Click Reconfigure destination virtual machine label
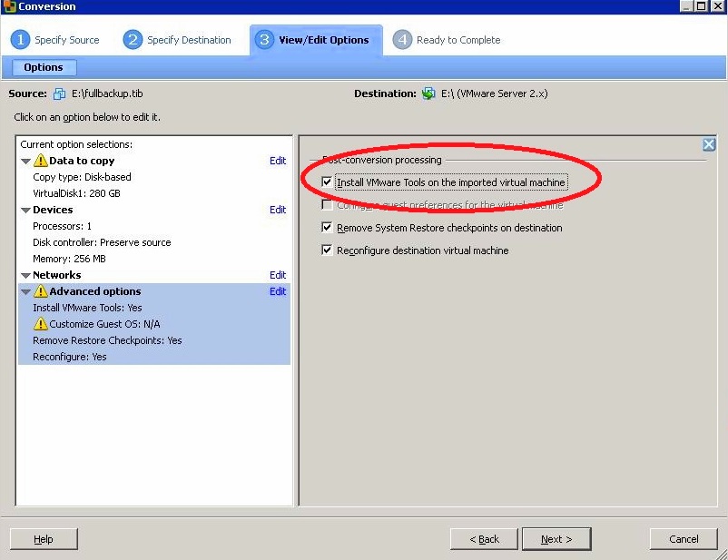Screen dimensions: 728x560 pyautogui.click(x=422, y=251)
